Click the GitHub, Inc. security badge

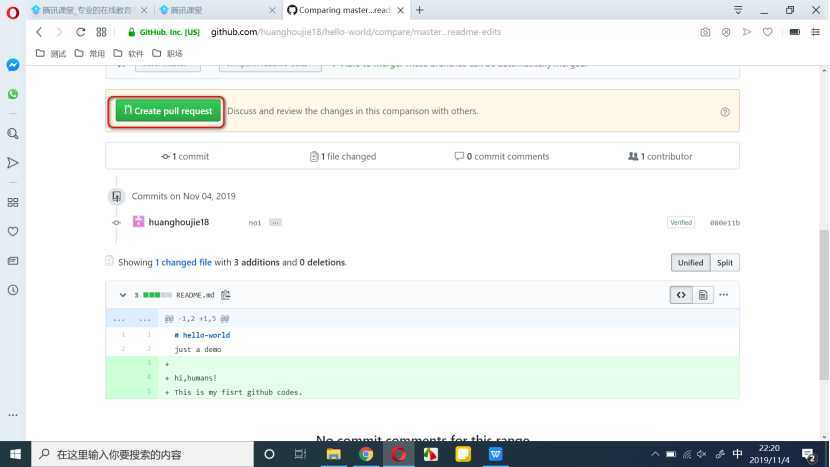[x=164, y=32]
